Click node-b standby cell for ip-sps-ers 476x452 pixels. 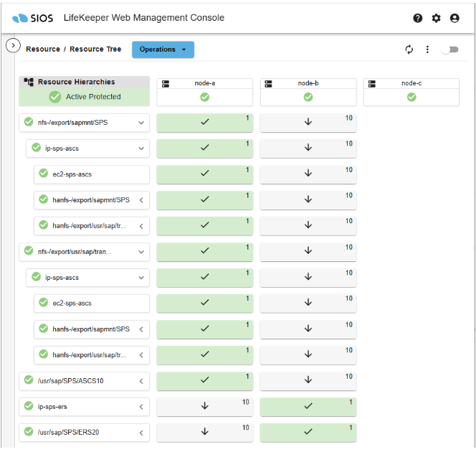[308, 406]
